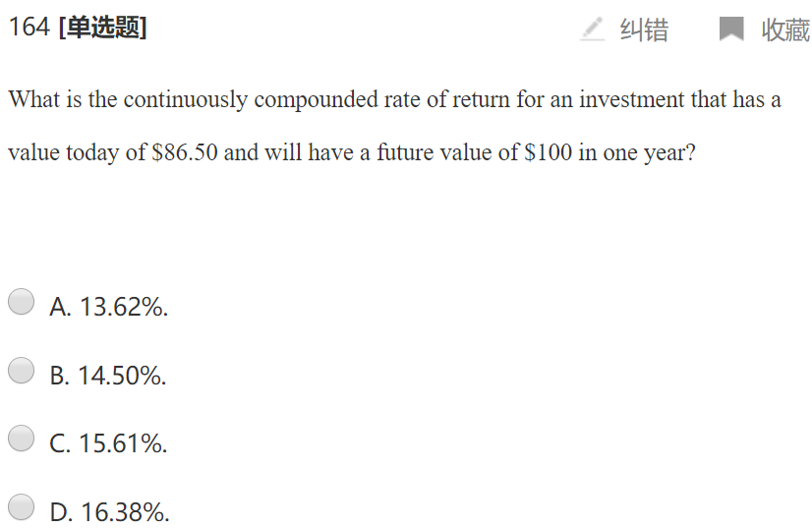Choose the answer text 14.50%
Image resolution: width=812 pixels, height=528 pixels.
122,376
